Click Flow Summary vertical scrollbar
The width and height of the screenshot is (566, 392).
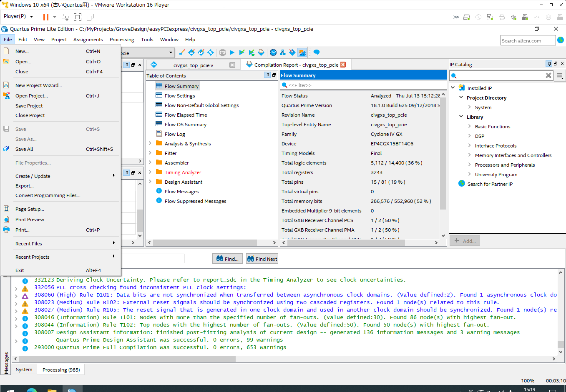click(443, 153)
